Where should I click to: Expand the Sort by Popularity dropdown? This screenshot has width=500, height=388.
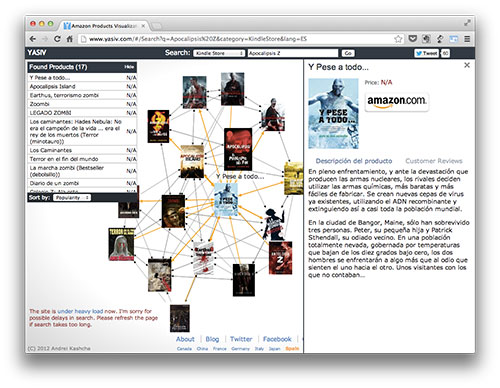[72, 198]
